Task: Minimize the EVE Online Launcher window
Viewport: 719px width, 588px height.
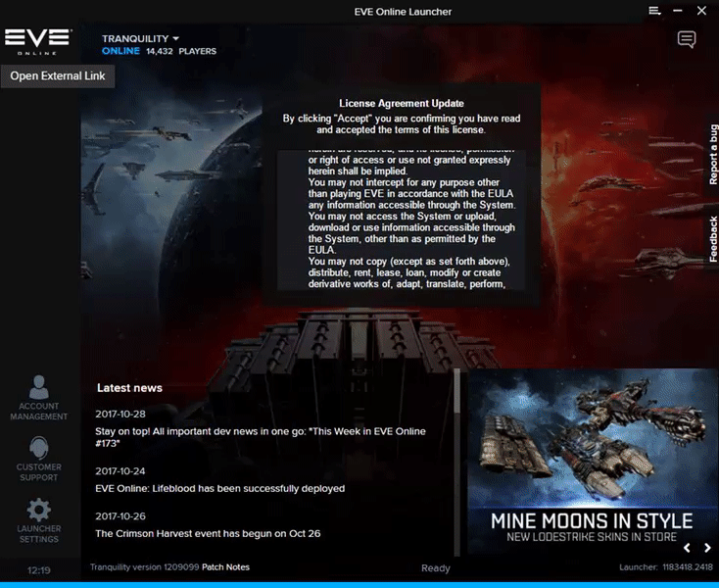Action: pos(678,11)
